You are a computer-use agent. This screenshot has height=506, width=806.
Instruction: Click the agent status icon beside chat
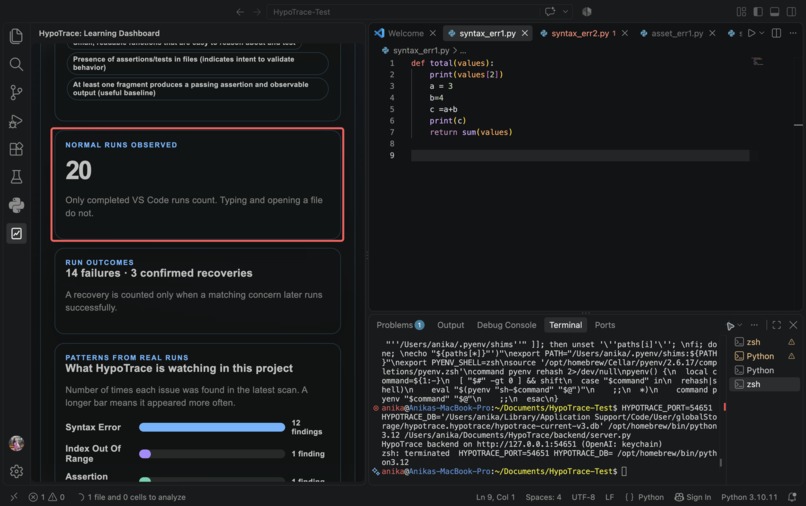tap(587, 11)
